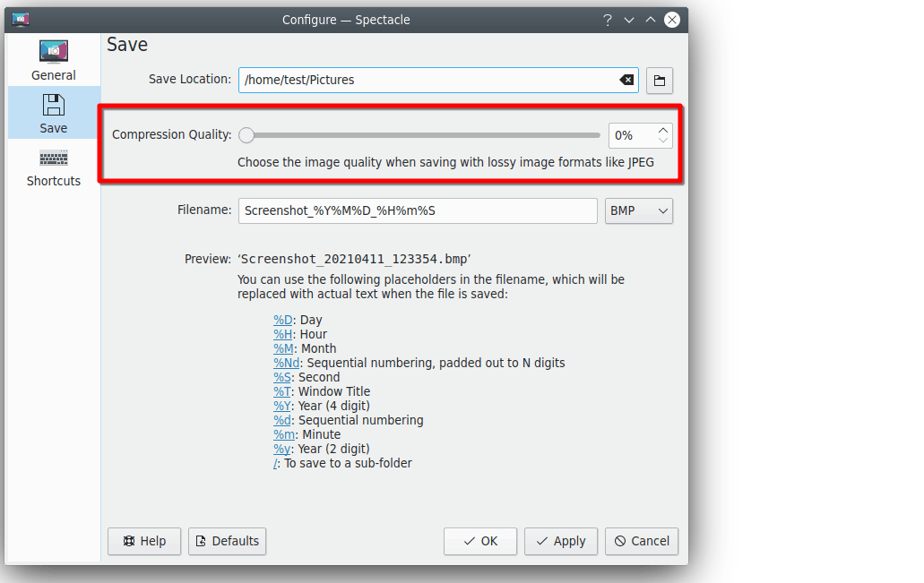Insert the %Nd padded numbering placeholder
The image size is (924, 583).
(287, 363)
